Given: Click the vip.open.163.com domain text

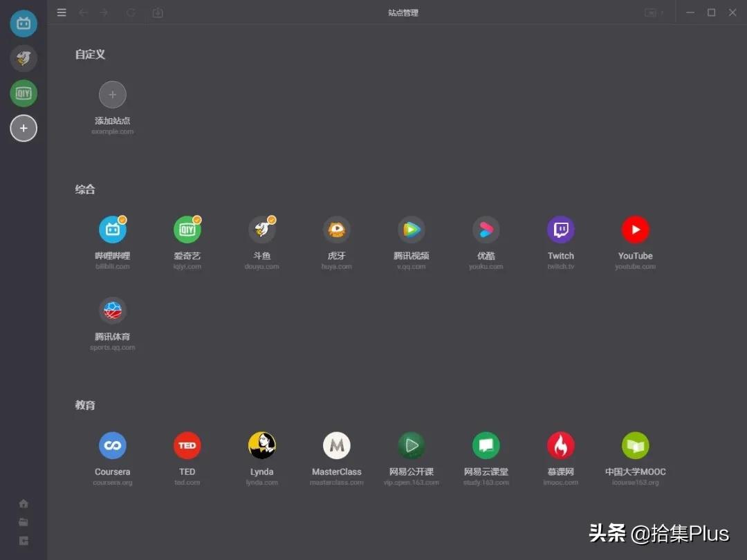Looking at the screenshot, I should point(412,483).
